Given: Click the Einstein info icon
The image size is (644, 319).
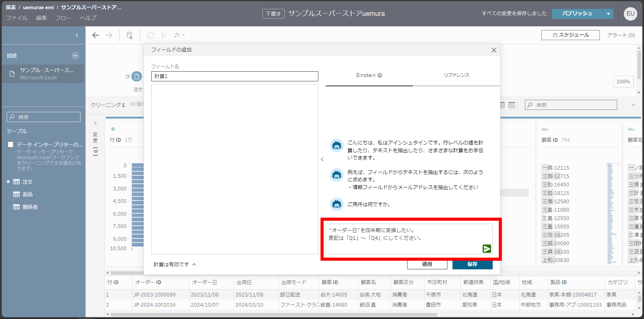Looking at the screenshot, I should coord(380,75).
